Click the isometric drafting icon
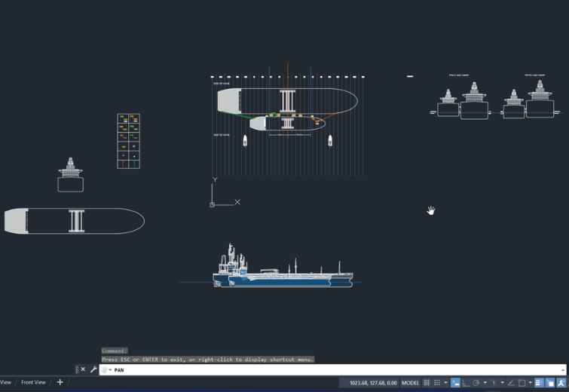The image size is (569, 392). pyautogui.click(x=494, y=383)
